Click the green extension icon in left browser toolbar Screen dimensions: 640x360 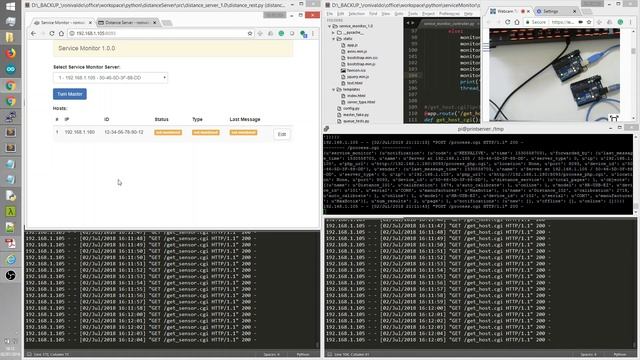point(281,33)
